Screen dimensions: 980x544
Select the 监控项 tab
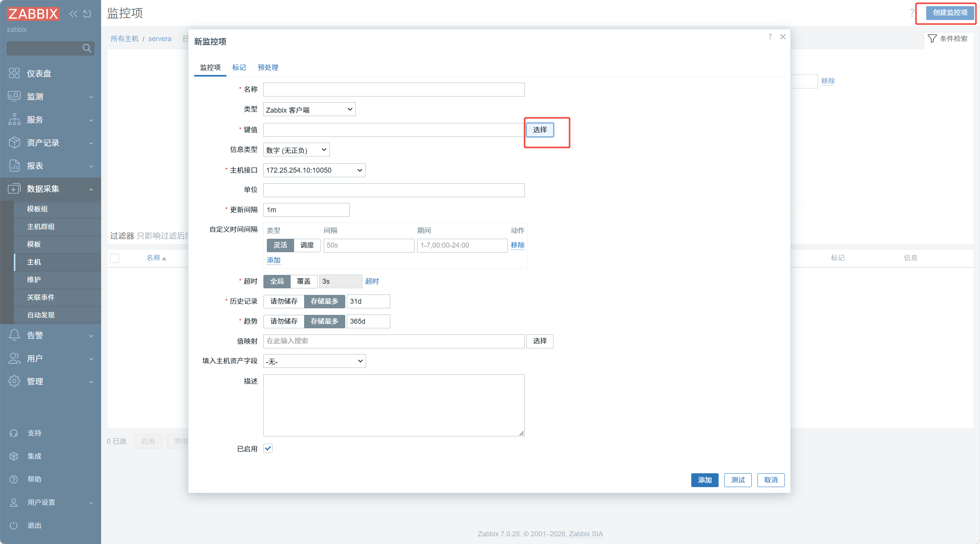click(x=210, y=68)
